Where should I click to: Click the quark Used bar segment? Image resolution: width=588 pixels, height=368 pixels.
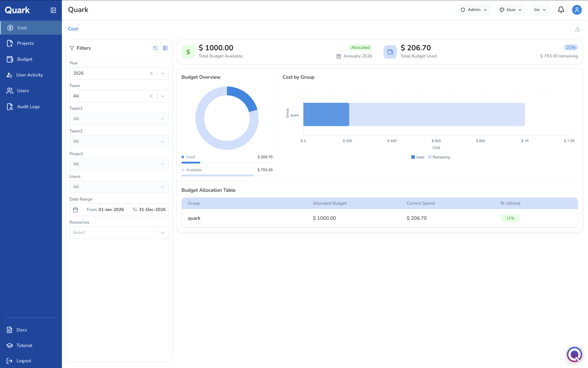326,114
